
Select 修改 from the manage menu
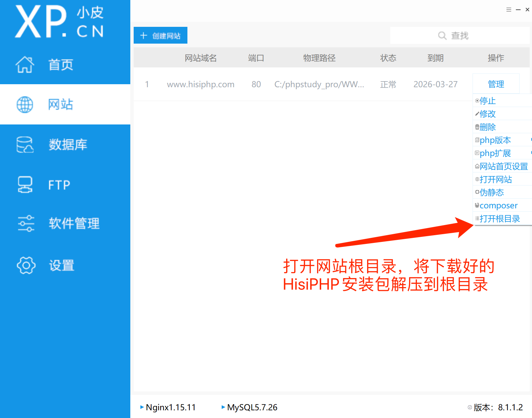pos(502,114)
